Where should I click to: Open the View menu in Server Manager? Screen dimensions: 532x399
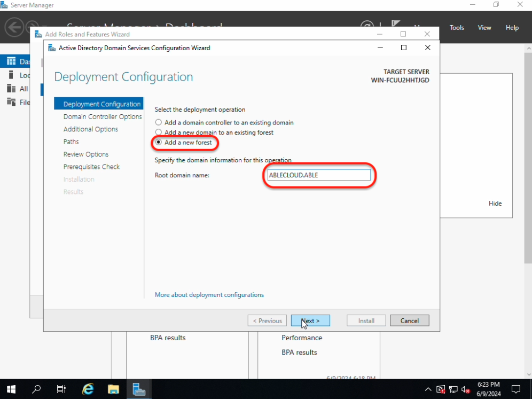(x=484, y=27)
